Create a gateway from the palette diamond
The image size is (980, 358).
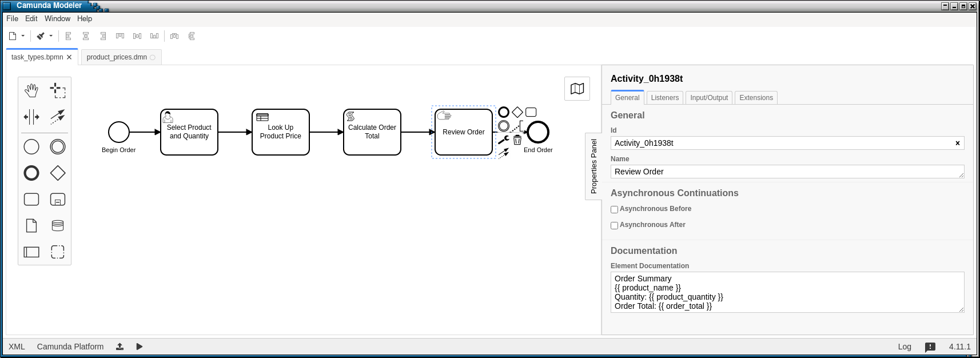pyautogui.click(x=58, y=173)
